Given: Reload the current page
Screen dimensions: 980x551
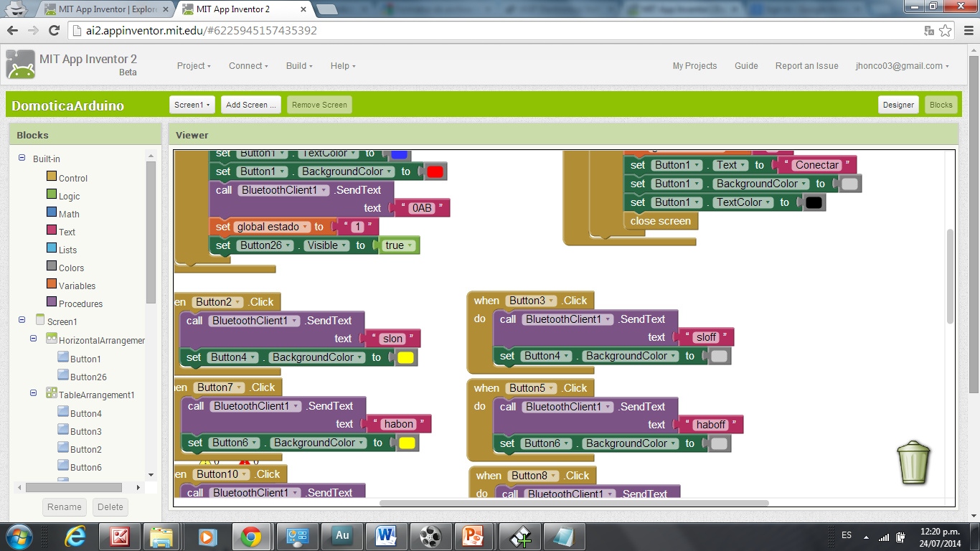Looking at the screenshot, I should [x=54, y=30].
